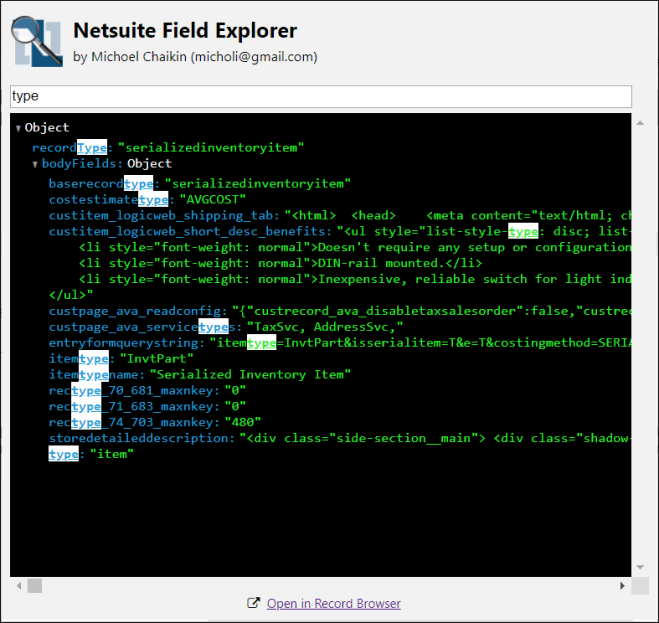Select the costestimatetype field key
The image size is (659, 623).
coord(108,200)
